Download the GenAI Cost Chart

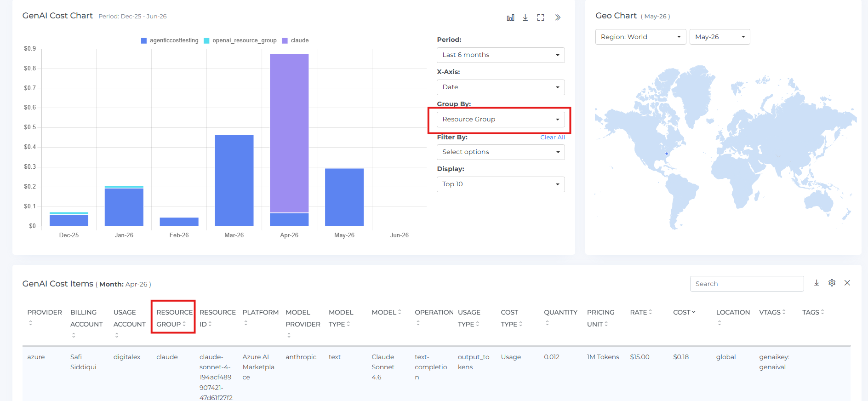click(x=525, y=17)
